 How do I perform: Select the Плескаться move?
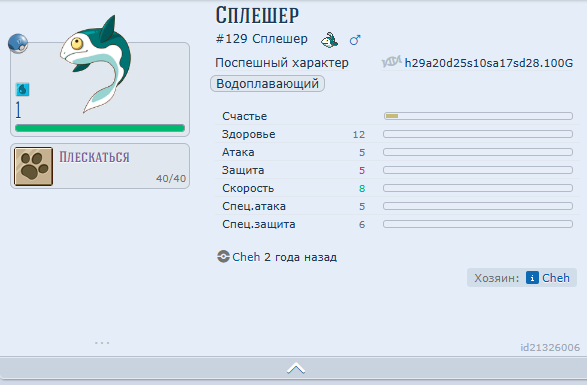(x=100, y=166)
